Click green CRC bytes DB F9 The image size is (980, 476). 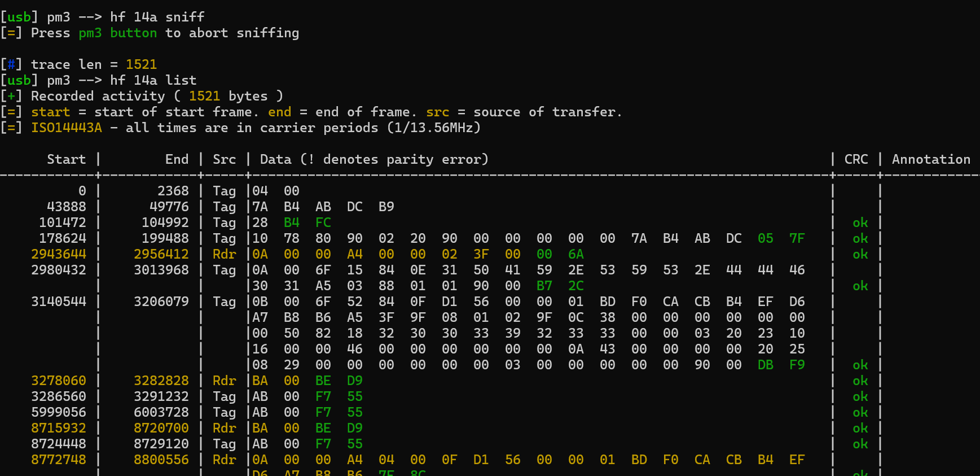click(781, 365)
